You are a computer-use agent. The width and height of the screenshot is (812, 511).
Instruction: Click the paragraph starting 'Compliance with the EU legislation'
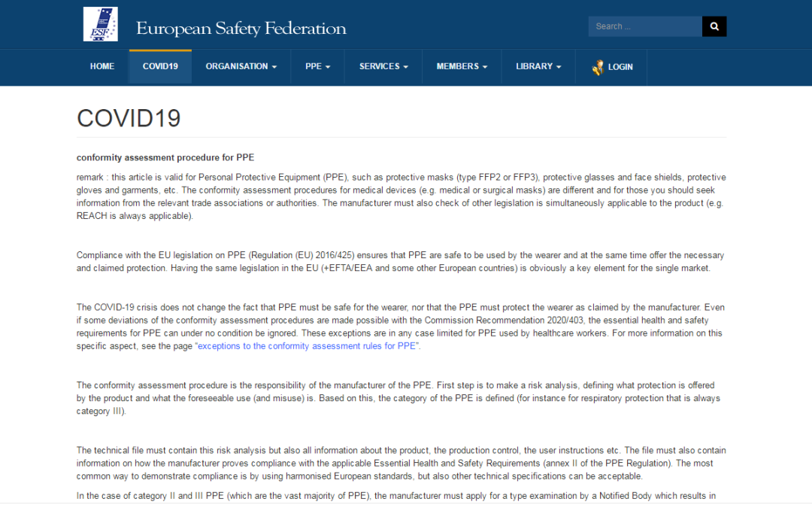[401, 262]
